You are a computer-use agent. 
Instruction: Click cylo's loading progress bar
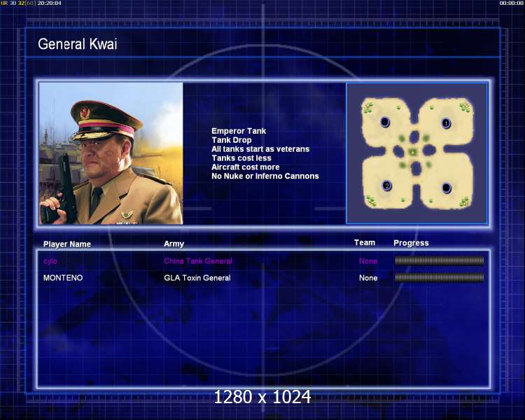tap(440, 260)
